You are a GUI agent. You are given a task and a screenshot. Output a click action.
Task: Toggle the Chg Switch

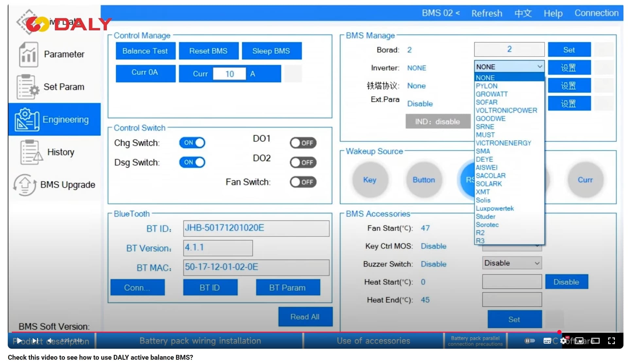coord(192,143)
